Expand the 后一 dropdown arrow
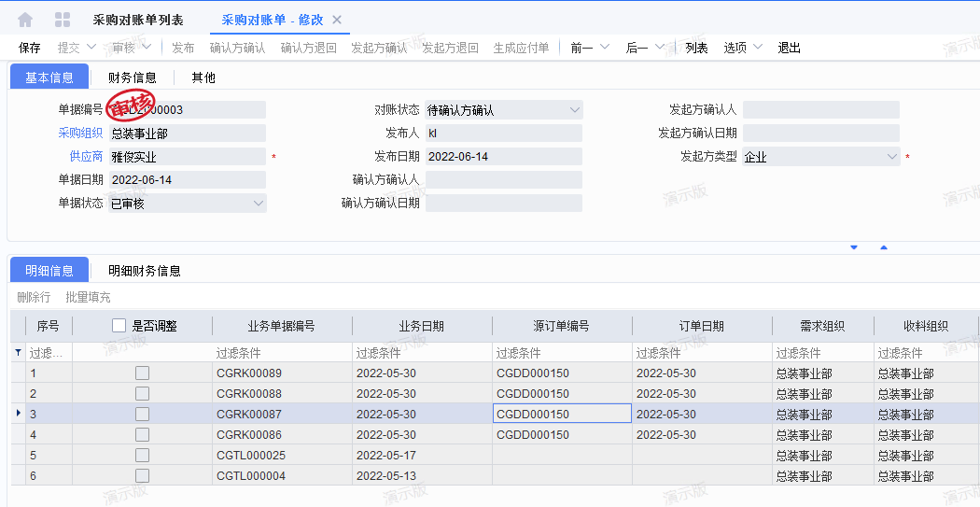 (660, 47)
